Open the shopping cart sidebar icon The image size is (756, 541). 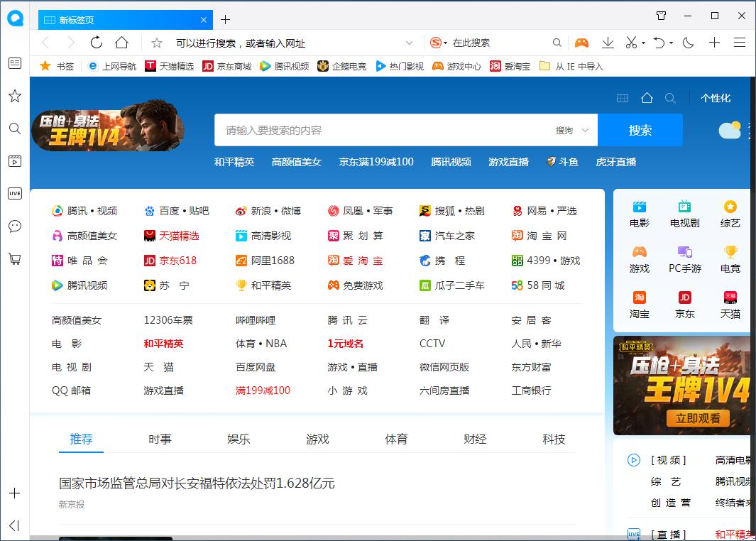pos(15,259)
